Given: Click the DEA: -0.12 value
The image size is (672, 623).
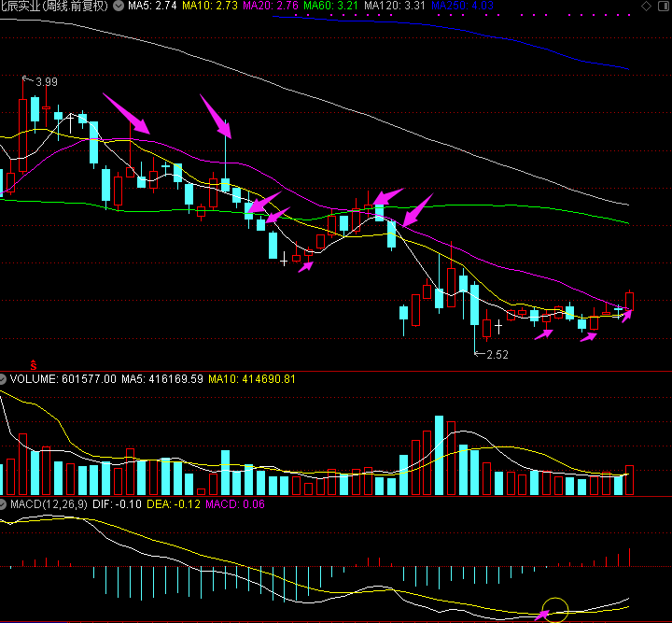Looking at the screenshot, I should 174,504.
